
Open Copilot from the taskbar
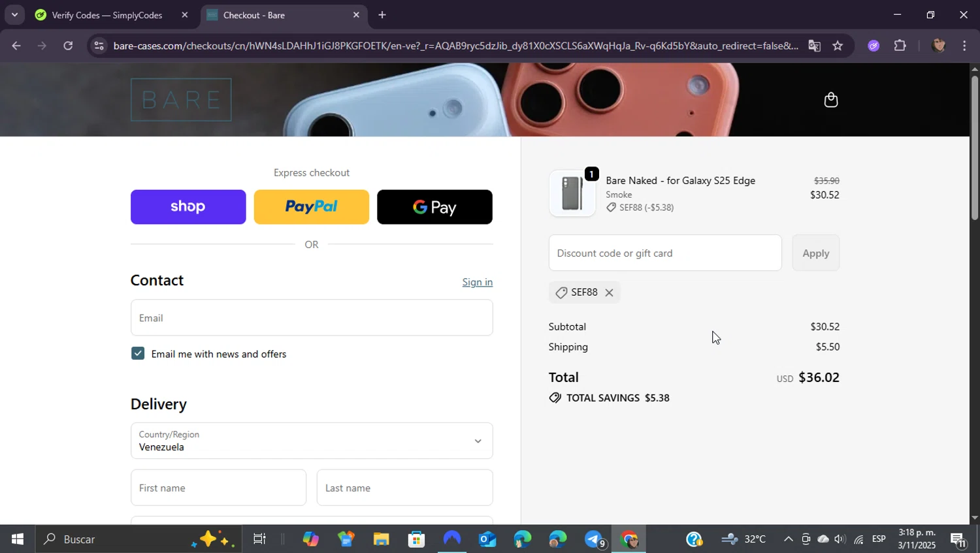tap(310, 539)
